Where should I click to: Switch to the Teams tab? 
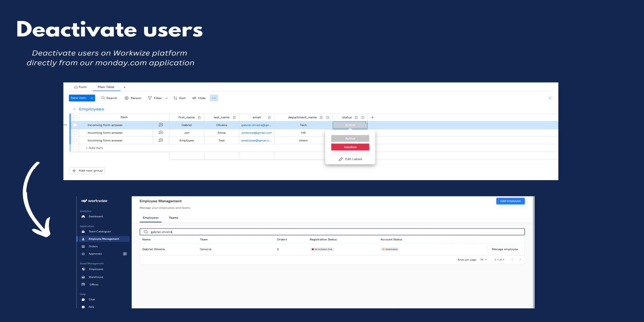pos(173,218)
